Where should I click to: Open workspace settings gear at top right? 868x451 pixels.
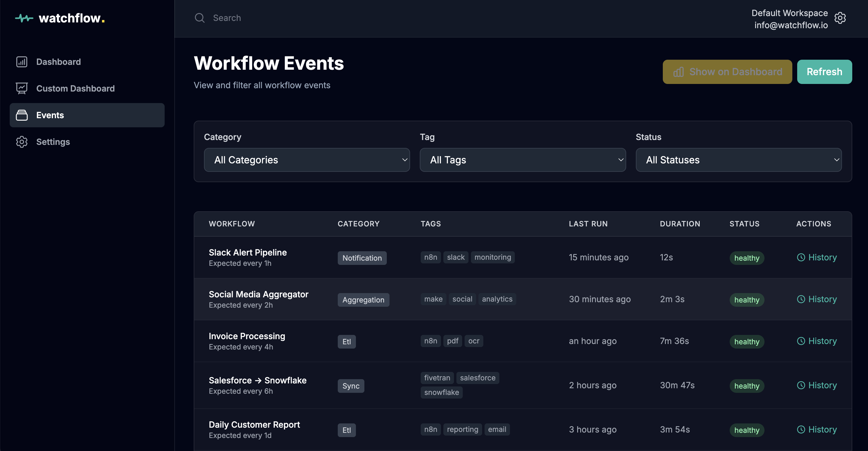click(x=840, y=18)
